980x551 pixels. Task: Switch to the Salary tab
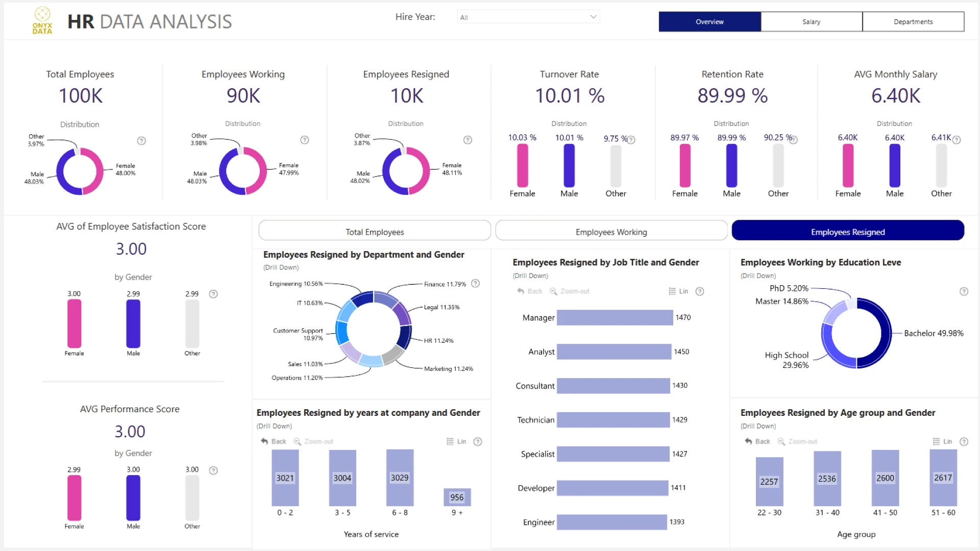pyautogui.click(x=812, y=22)
